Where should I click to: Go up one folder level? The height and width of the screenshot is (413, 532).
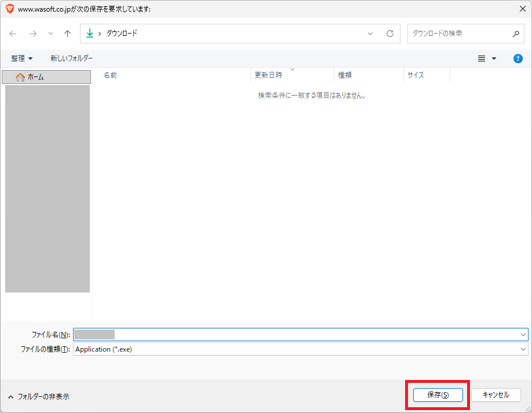[x=67, y=34]
